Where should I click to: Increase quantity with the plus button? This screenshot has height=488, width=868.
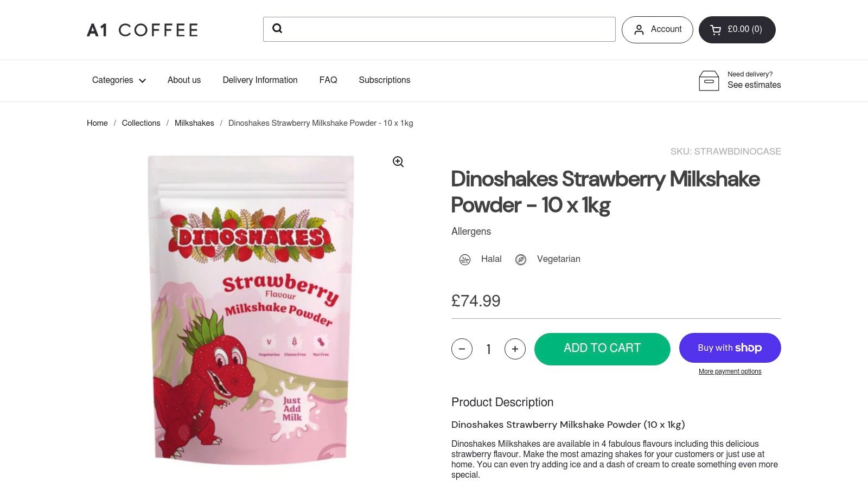tap(514, 349)
